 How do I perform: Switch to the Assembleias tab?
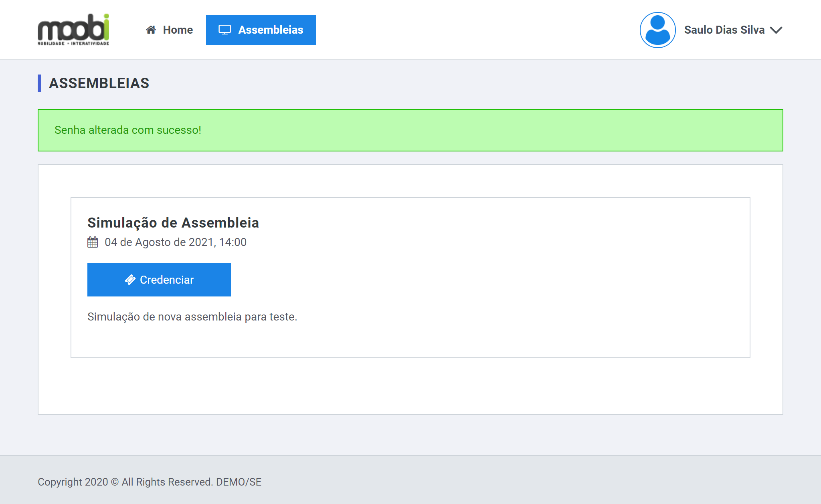pyautogui.click(x=261, y=30)
